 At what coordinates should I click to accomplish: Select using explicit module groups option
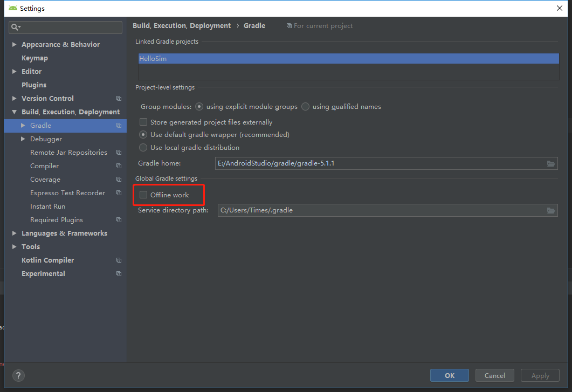point(199,107)
